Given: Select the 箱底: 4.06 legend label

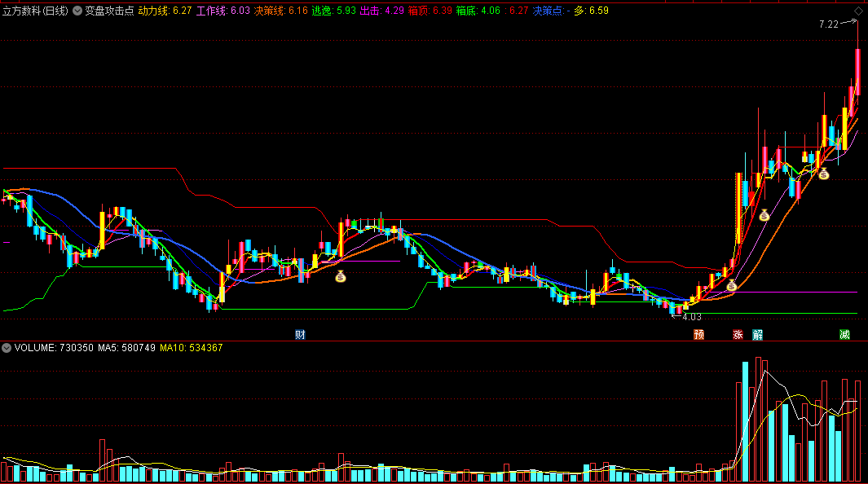Looking at the screenshot, I should point(478,11).
